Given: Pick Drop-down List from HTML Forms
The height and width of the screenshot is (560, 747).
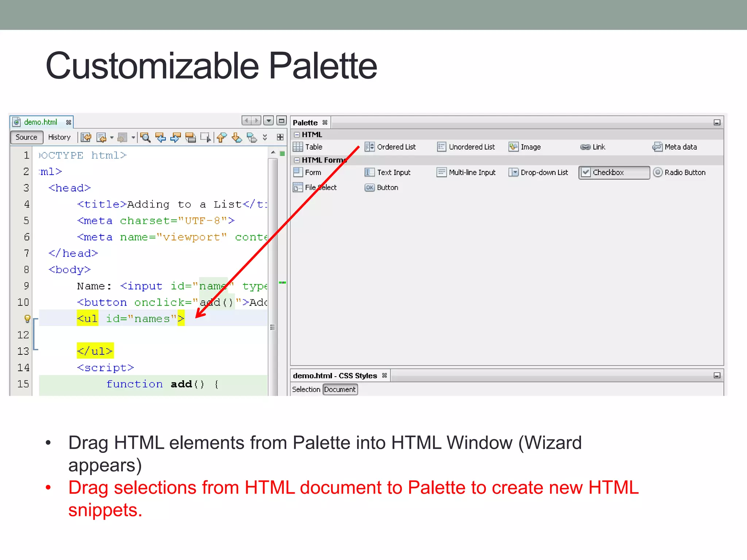Looking at the screenshot, I should coord(538,172).
